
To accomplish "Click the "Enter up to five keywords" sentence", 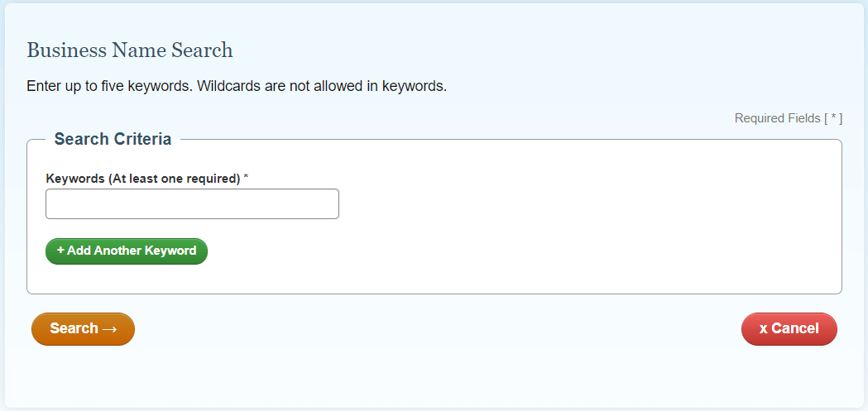I will point(110,86).
